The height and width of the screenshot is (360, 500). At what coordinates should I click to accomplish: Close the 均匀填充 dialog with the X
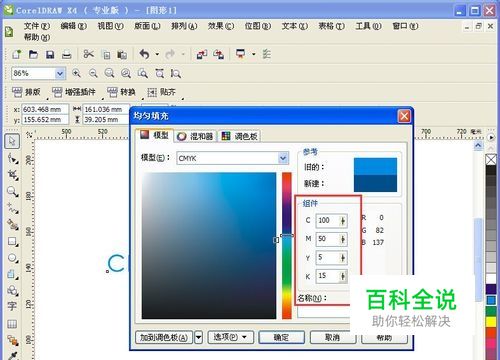click(404, 116)
